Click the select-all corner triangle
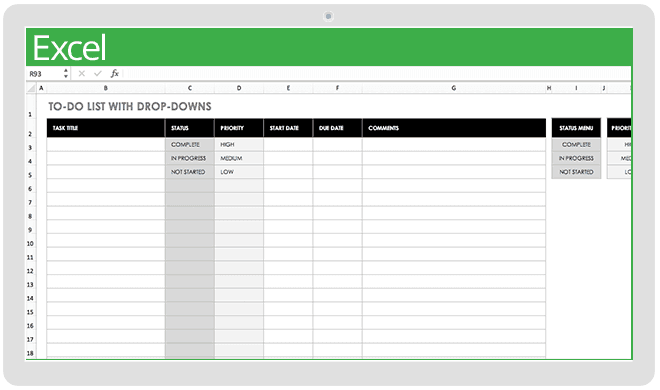Screen dimensions: 660x390 click(31, 88)
